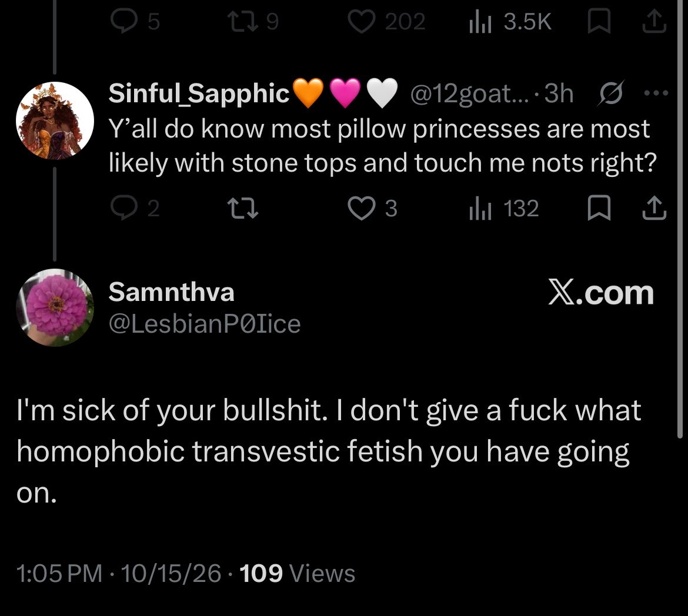Open the three-dot more menu on Sinful_Sapphic's tweet
This screenshot has height=616, width=688.
coord(656,93)
